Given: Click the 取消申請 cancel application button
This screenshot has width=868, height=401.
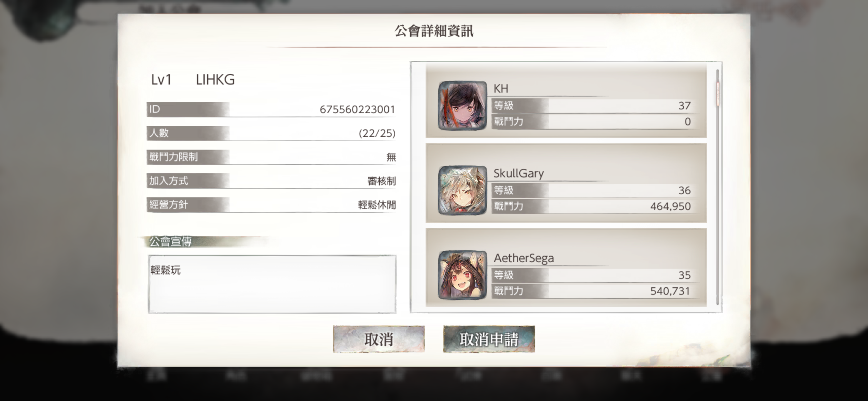Looking at the screenshot, I should coord(489,339).
